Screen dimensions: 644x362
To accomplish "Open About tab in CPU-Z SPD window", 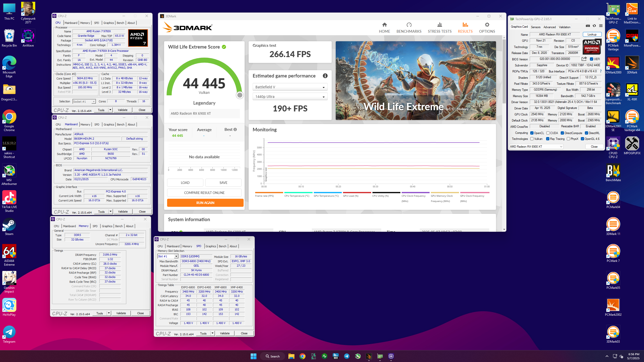I will [x=233, y=246].
